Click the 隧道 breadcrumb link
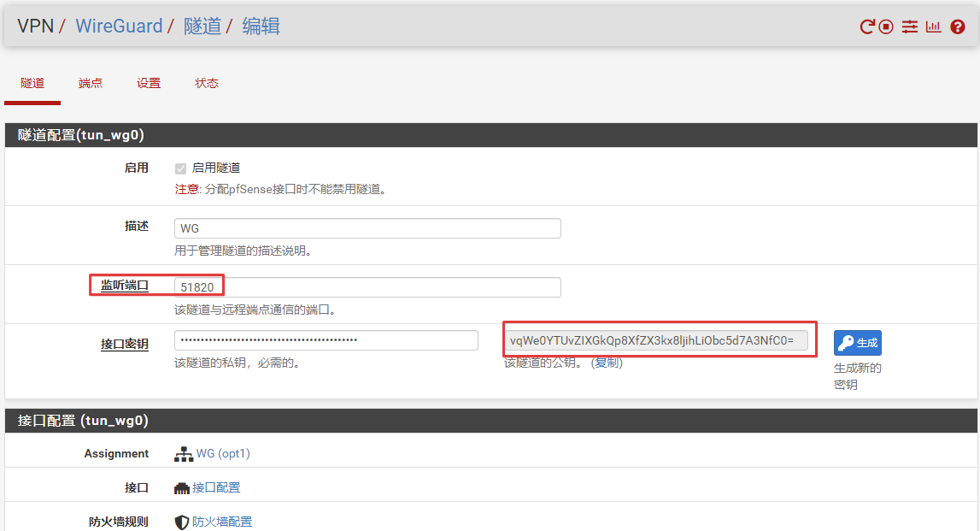The height and width of the screenshot is (531, 980). (202, 27)
